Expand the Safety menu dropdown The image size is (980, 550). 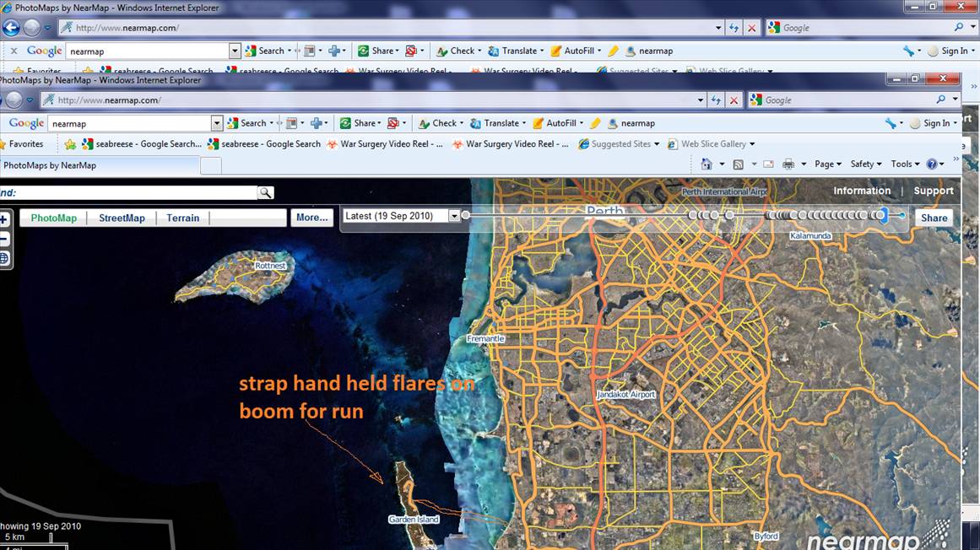coord(866,164)
